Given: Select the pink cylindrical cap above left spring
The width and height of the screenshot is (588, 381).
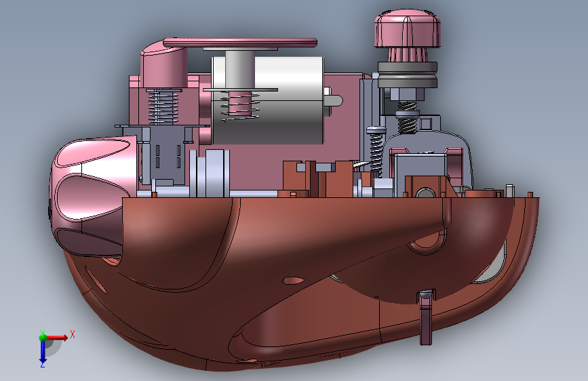Looking at the screenshot, I should click(164, 66).
